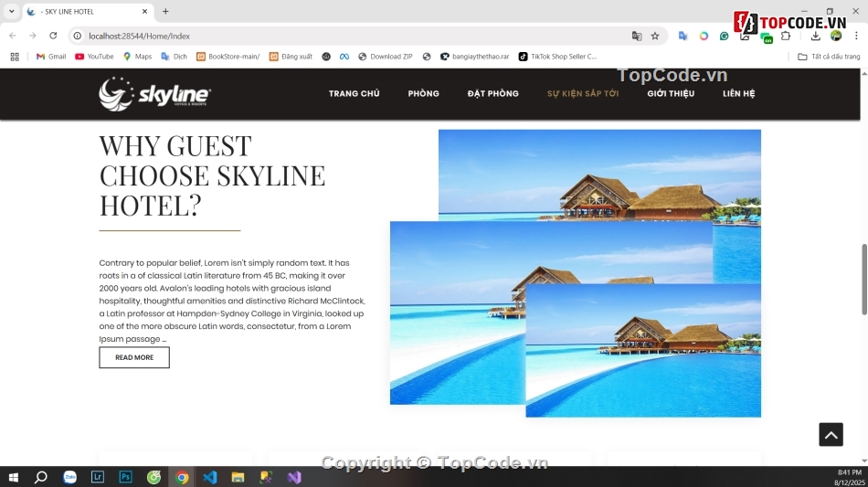Reload the page with the refresh icon

[x=53, y=36]
